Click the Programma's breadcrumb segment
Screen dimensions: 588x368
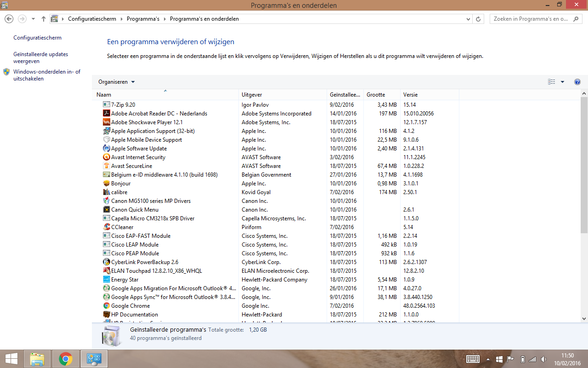click(143, 19)
